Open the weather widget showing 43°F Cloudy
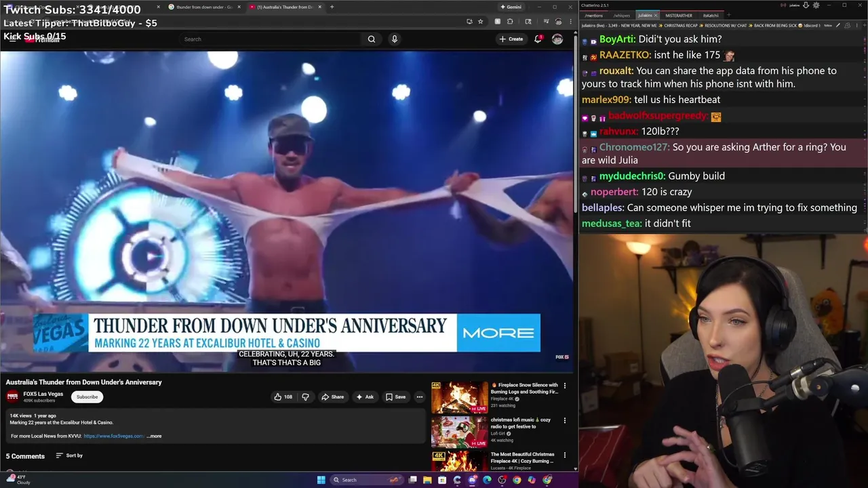The image size is (868, 488). click(x=17, y=480)
